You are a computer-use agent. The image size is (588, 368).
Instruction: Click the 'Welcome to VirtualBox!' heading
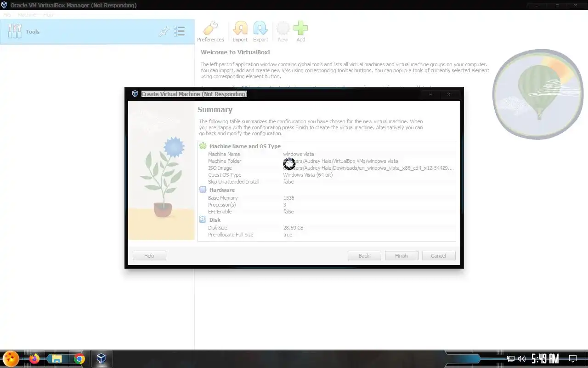click(235, 52)
